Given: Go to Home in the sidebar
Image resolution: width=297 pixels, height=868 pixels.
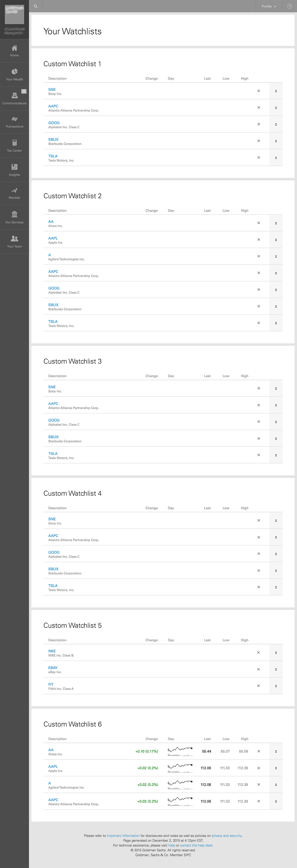Looking at the screenshot, I should (14, 50).
